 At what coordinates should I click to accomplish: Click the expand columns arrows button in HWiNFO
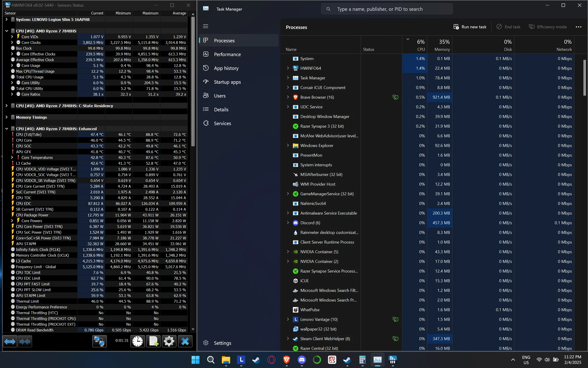(x=10, y=341)
